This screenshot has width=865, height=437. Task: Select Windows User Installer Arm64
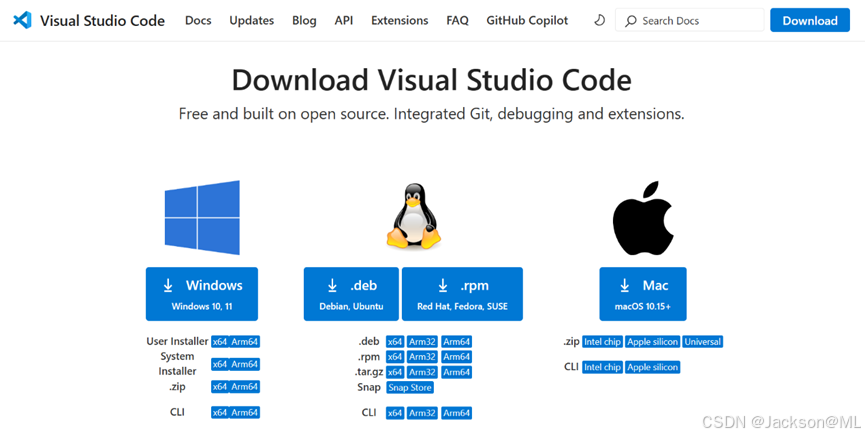(x=244, y=342)
